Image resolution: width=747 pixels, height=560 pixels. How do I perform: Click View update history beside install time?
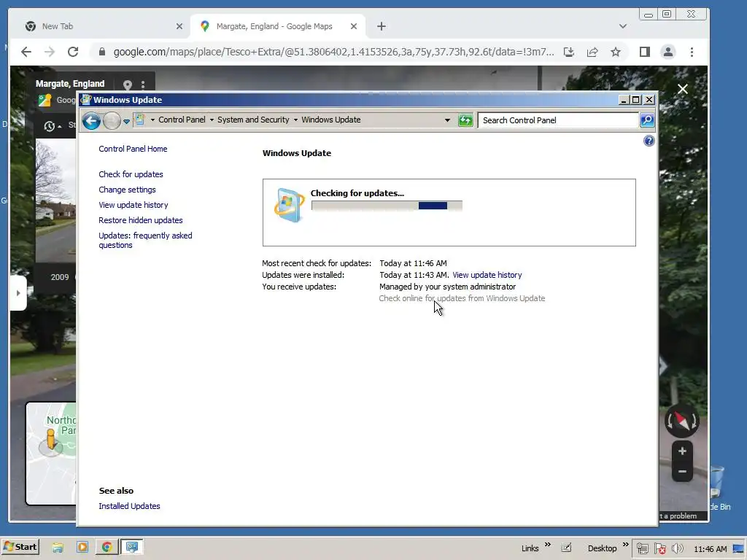[487, 275]
